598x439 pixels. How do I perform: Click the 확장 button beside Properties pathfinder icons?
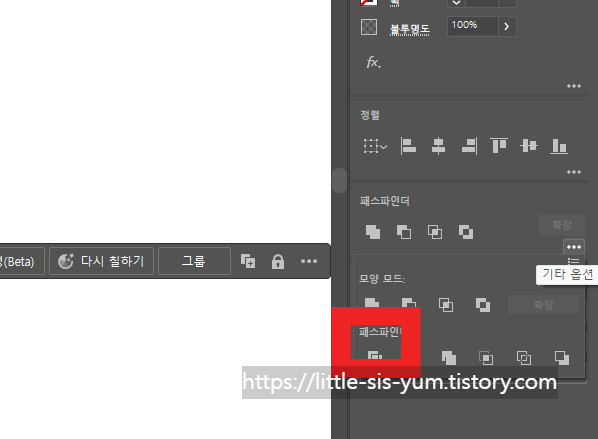562,225
